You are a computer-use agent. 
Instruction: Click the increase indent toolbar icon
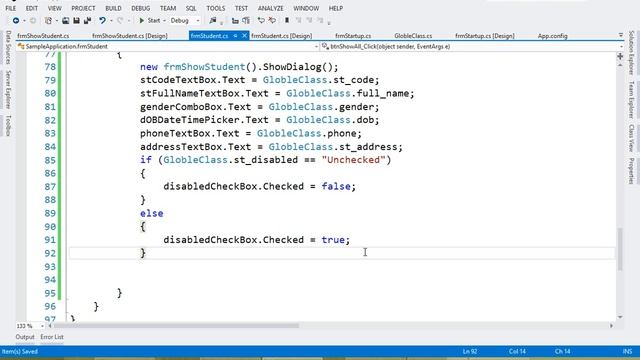[246, 20]
